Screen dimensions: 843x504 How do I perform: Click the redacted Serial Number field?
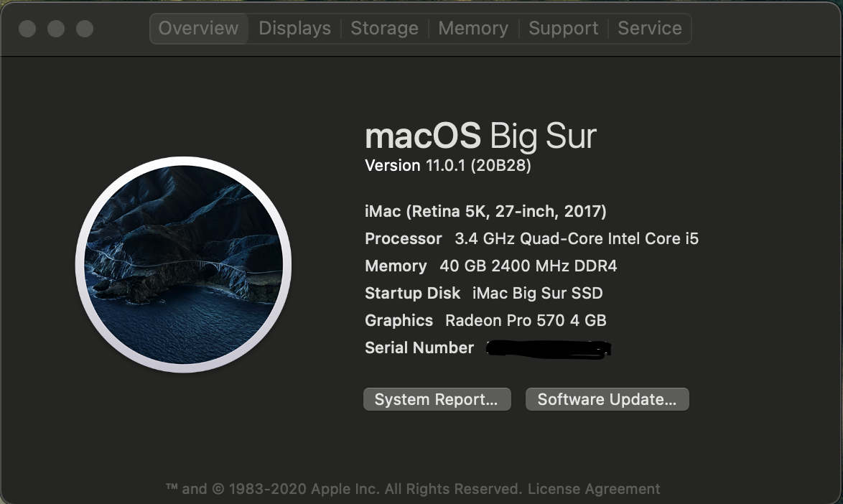click(548, 349)
